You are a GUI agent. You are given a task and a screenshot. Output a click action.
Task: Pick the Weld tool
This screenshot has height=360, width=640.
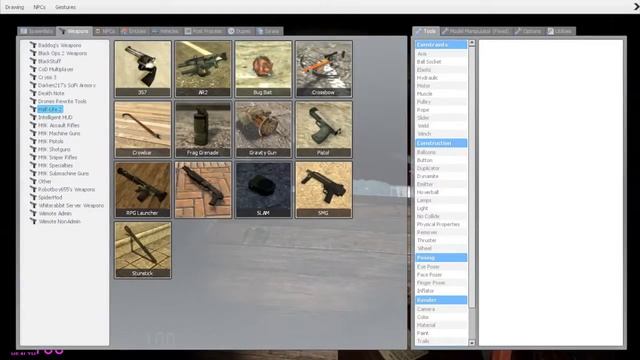(x=441, y=126)
